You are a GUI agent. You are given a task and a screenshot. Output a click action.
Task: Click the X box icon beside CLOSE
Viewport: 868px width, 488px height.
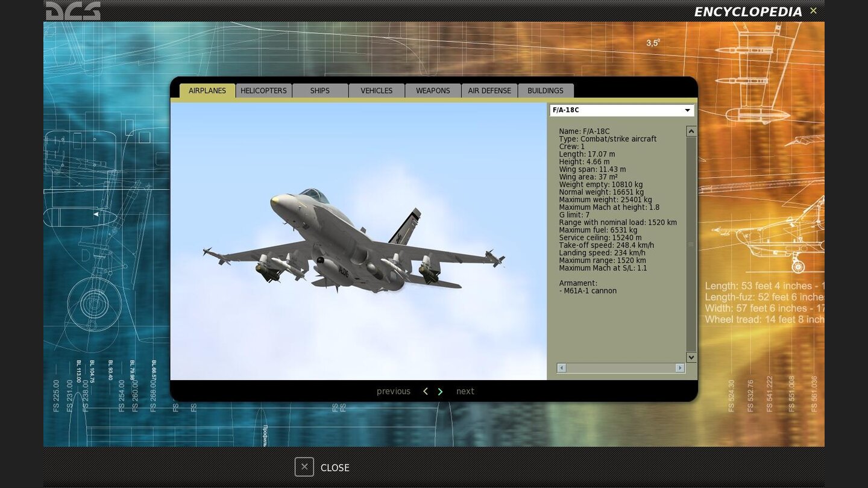click(x=304, y=467)
